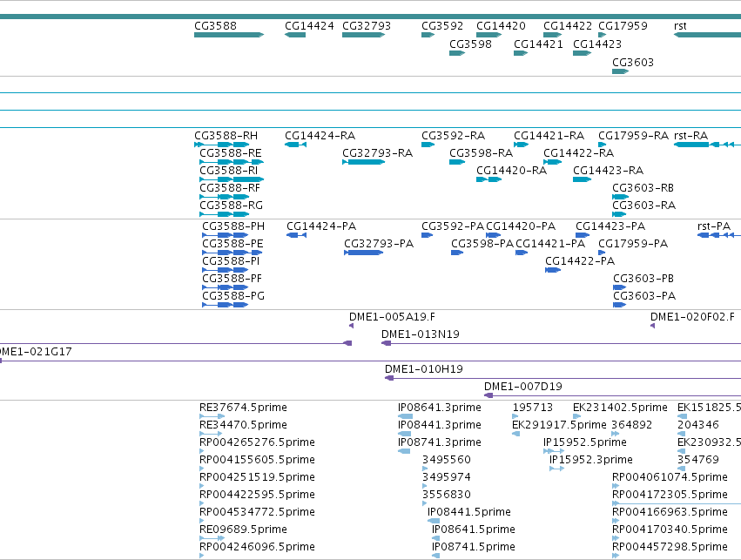The image size is (741, 560).
Task: Select the CG32793 gene bar
Action: point(363,35)
